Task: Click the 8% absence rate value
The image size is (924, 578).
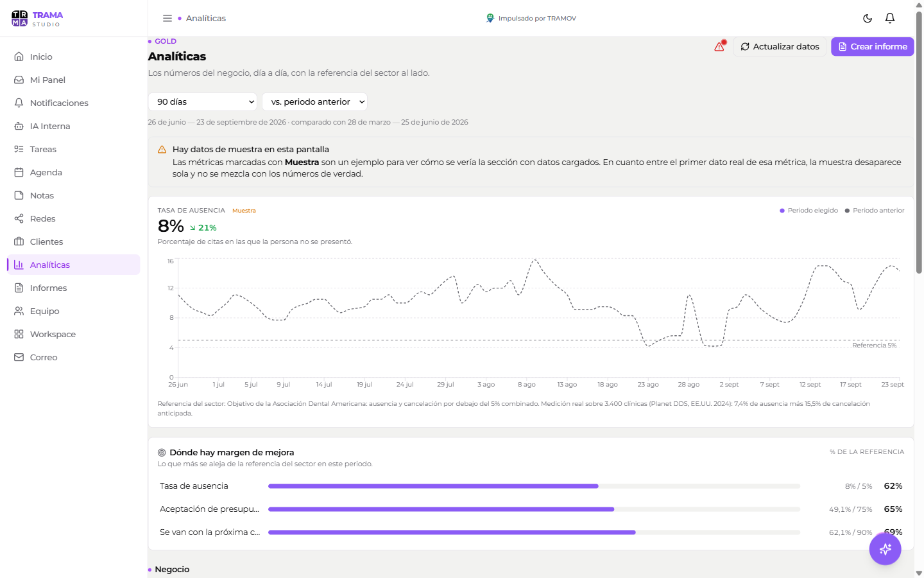Action: (171, 226)
